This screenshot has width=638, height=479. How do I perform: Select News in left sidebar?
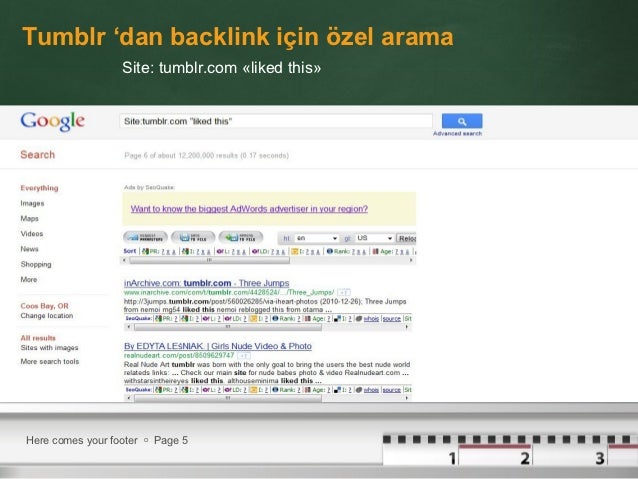point(29,249)
